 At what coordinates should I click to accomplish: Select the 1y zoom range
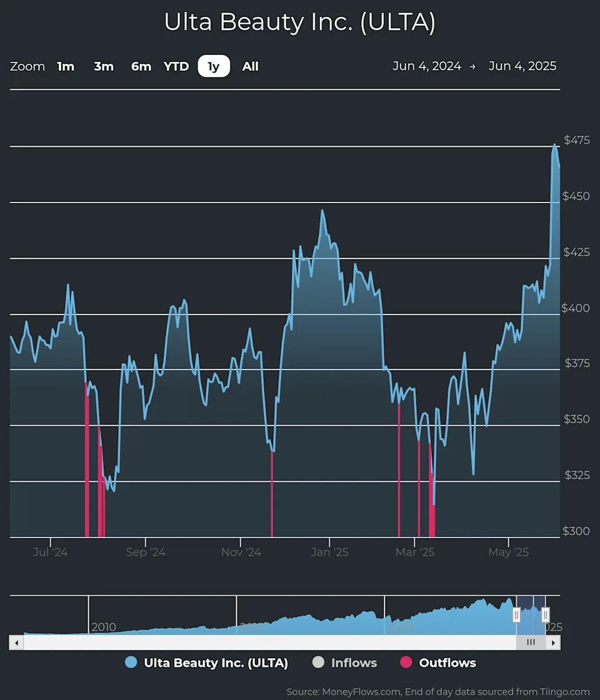click(214, 66)
